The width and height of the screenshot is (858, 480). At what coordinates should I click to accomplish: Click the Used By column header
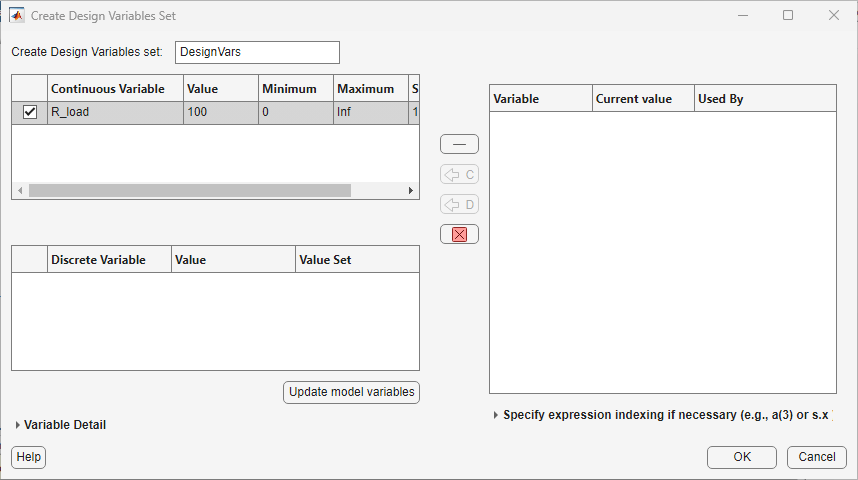[764, 99]
